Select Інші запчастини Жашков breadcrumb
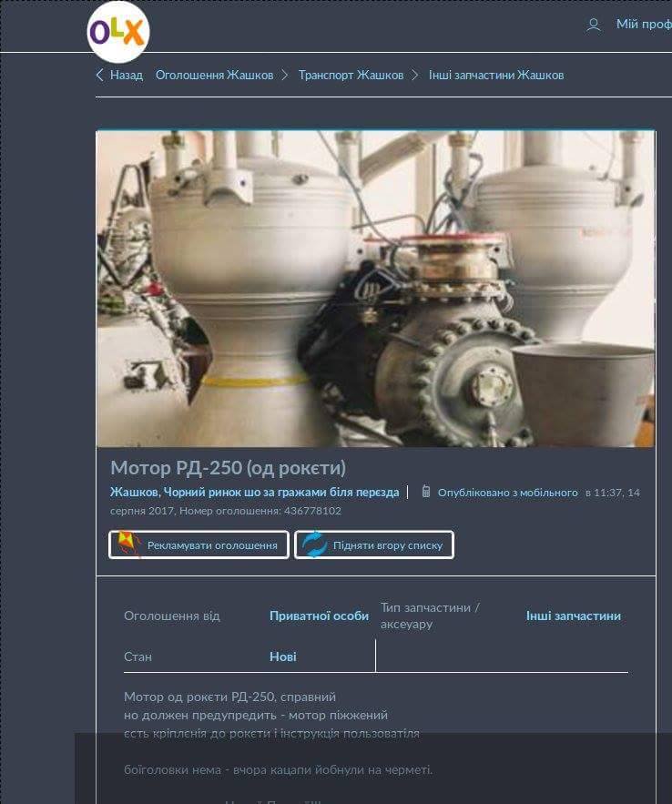This screenshot has height=804, width=672. pyautogui.click(x=496, y=75)
